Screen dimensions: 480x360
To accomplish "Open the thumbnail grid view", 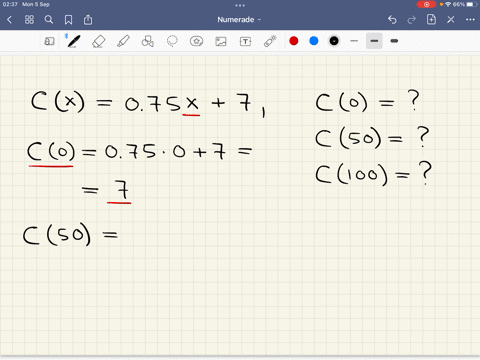I will [29, 20].
